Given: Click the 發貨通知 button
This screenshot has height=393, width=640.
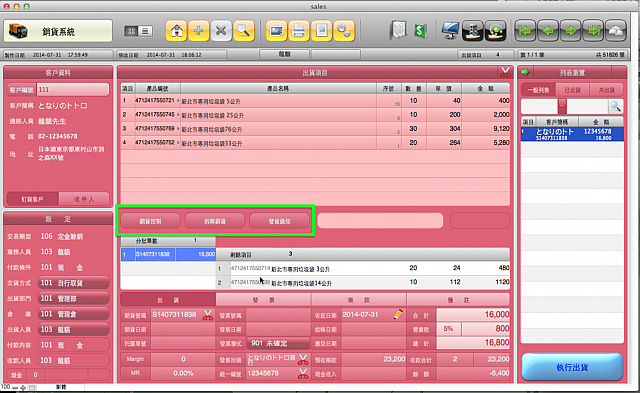Looking at the screenshot, I should pos(279,221).
